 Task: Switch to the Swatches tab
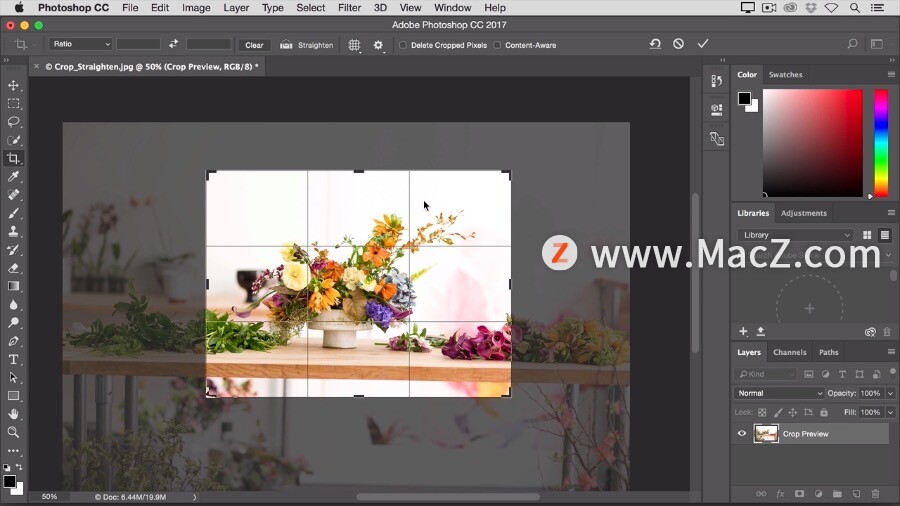pyautogui.click(x=785, y=75)
